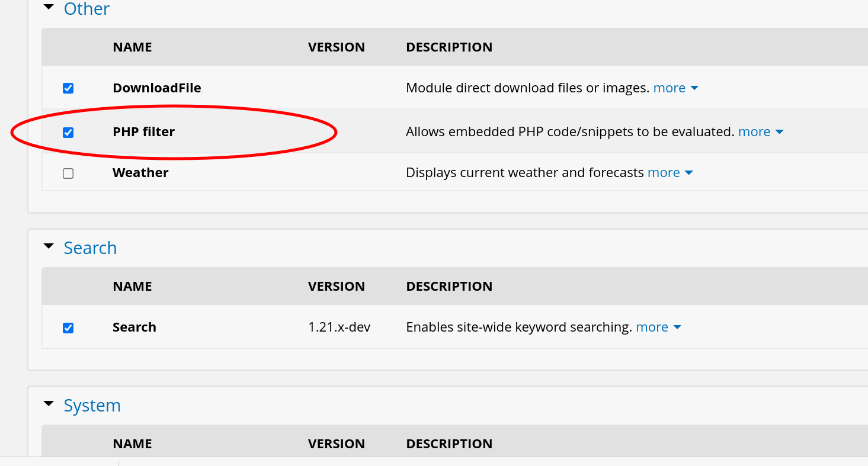The image size is (868, 466).
Task: Click the dropdown arrow after DownloadFile's more
Action: [x=694, y=88]
